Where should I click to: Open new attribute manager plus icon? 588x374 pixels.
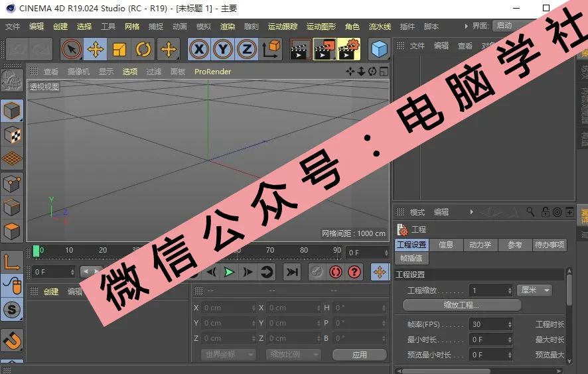tap(569, 212)
